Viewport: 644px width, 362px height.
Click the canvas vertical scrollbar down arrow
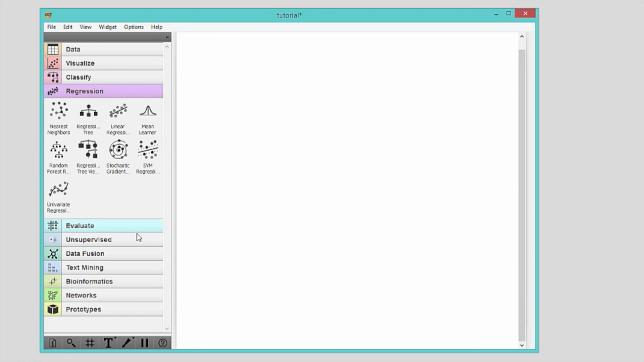(522, 345)
